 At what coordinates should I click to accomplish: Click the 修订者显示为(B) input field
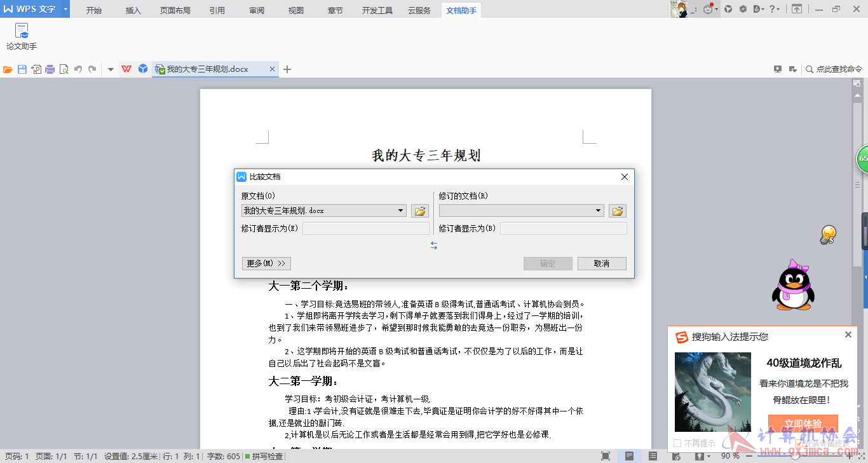(564, 228)
